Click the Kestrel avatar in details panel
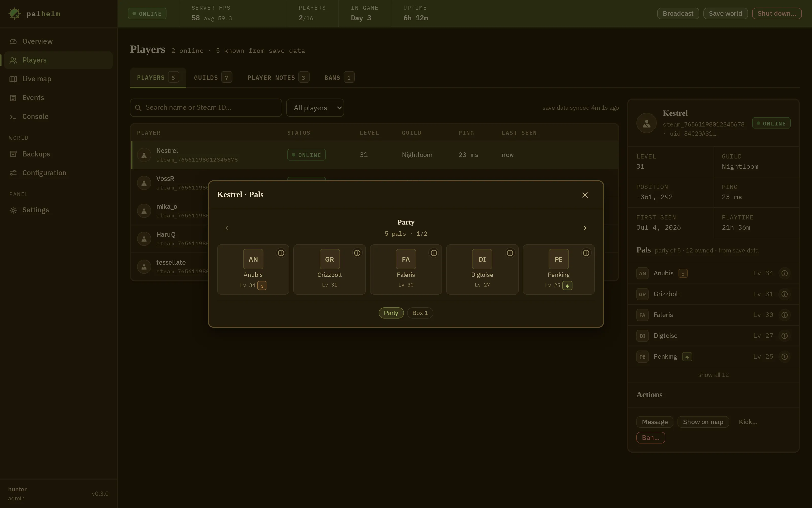Viewport: 812px width, 508px height. [x=647, y=123]
